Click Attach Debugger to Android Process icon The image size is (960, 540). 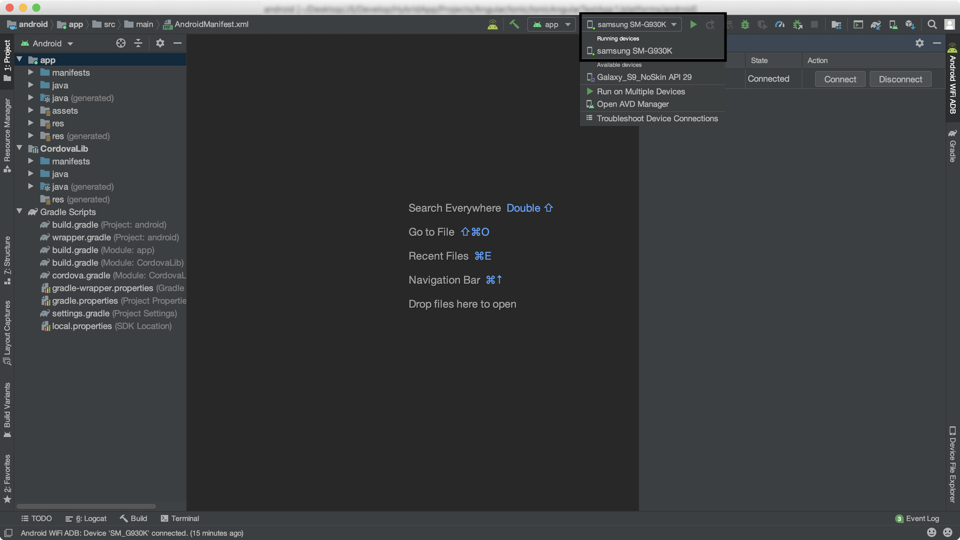797,24
